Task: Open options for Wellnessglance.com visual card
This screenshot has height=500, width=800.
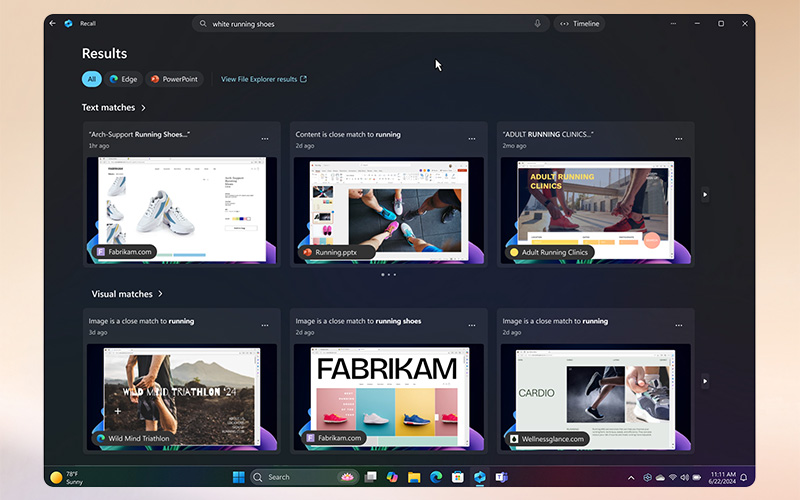Action: click(x=679, y=326)
